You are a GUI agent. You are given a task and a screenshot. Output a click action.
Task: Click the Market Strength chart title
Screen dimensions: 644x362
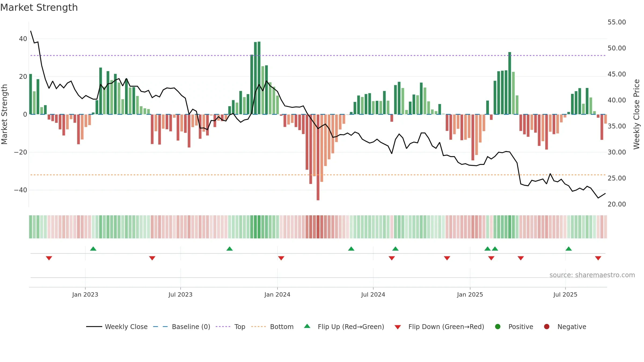pyautogui.click(x=39, y=8)
